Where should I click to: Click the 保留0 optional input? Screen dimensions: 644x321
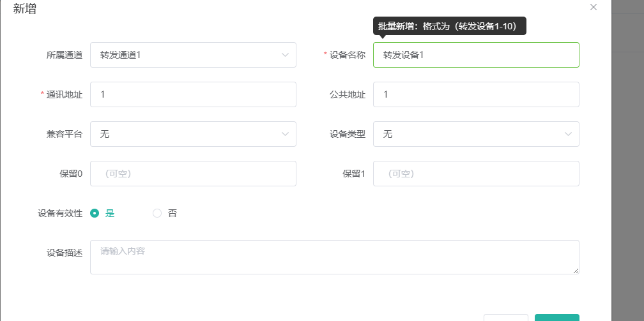pyautogui.click(x=193, y=174)
